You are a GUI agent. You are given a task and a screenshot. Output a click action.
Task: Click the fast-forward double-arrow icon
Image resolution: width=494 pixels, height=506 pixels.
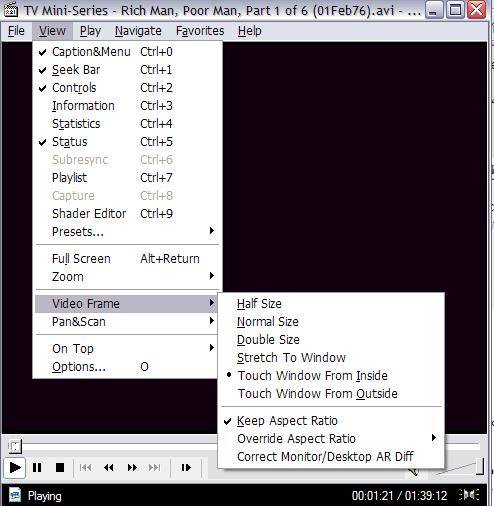tap(132, 468)
